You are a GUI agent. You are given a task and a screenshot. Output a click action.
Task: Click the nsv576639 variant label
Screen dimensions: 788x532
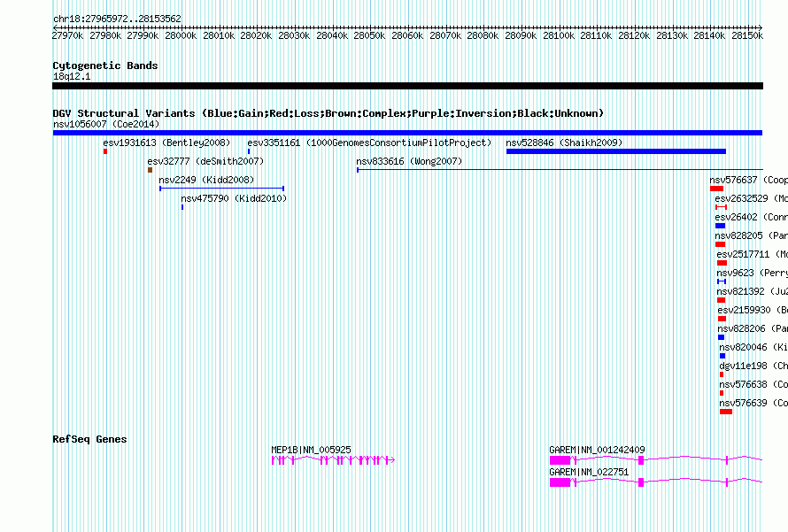click(753, 403)
